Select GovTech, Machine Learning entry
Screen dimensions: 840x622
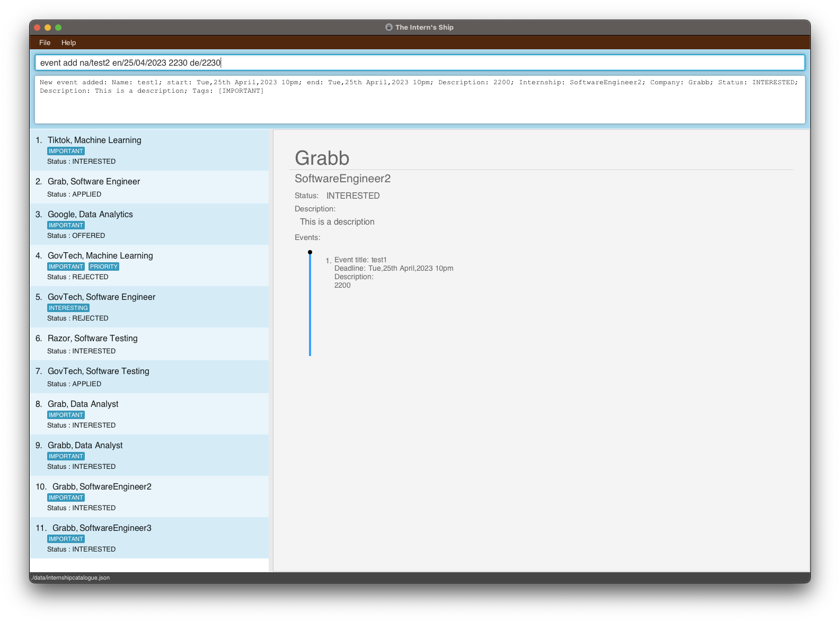[149, 265]
